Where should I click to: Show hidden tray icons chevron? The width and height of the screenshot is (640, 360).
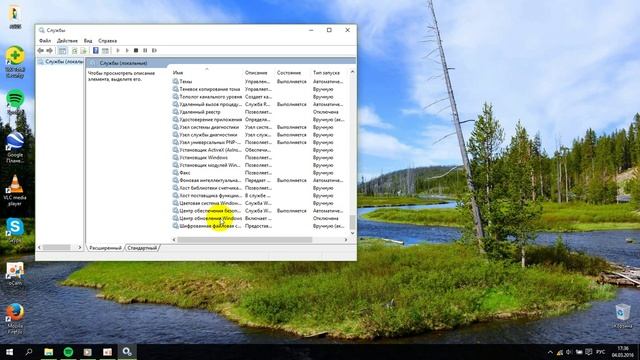coord(550,352)
